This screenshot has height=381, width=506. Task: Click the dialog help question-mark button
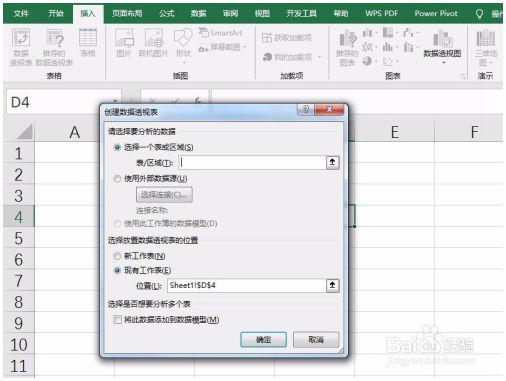pyautogui.click(x=306, y=109)
